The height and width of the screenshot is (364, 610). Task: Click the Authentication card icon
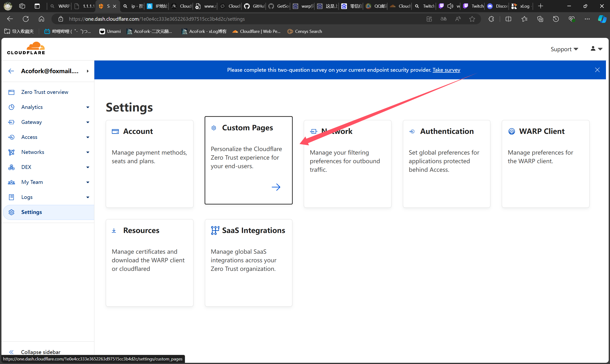click(x=412, y=131)
